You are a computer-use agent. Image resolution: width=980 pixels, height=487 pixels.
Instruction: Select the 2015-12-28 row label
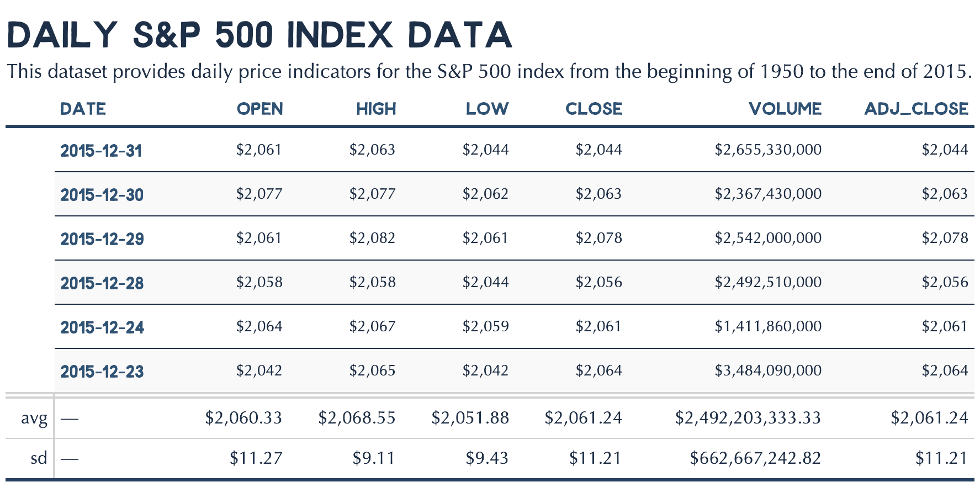point(102,283)
